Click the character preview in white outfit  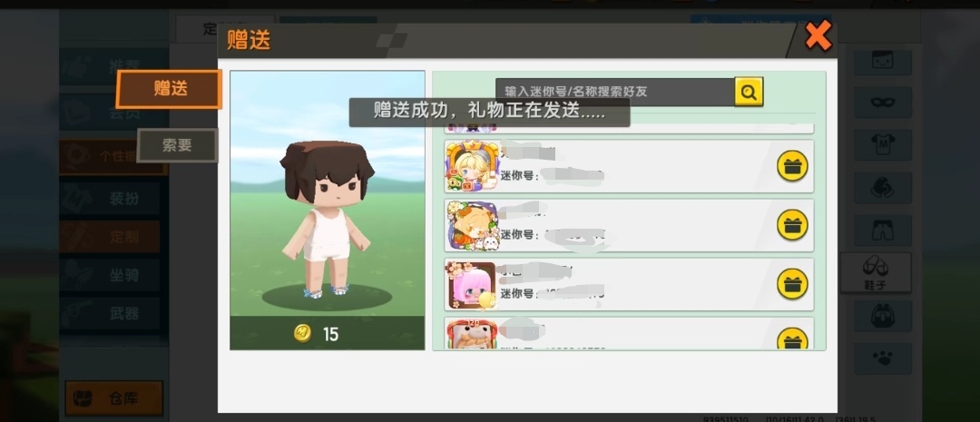coord(327,219)
